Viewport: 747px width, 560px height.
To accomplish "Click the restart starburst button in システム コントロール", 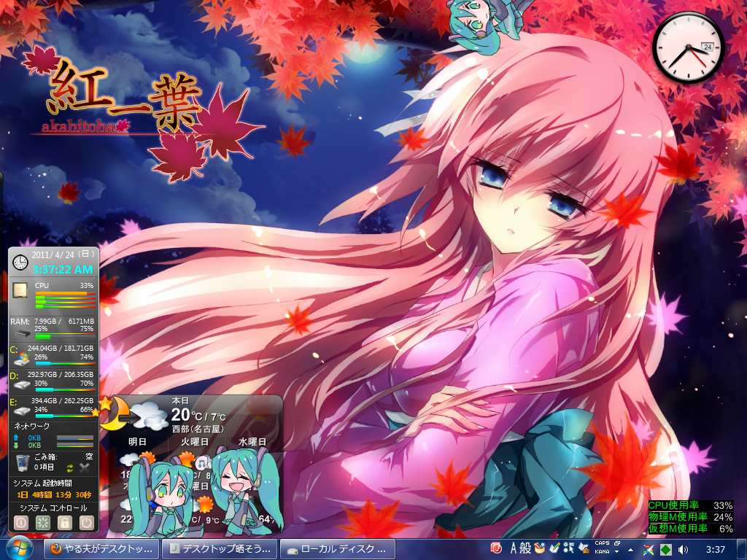I will (43, 522).
